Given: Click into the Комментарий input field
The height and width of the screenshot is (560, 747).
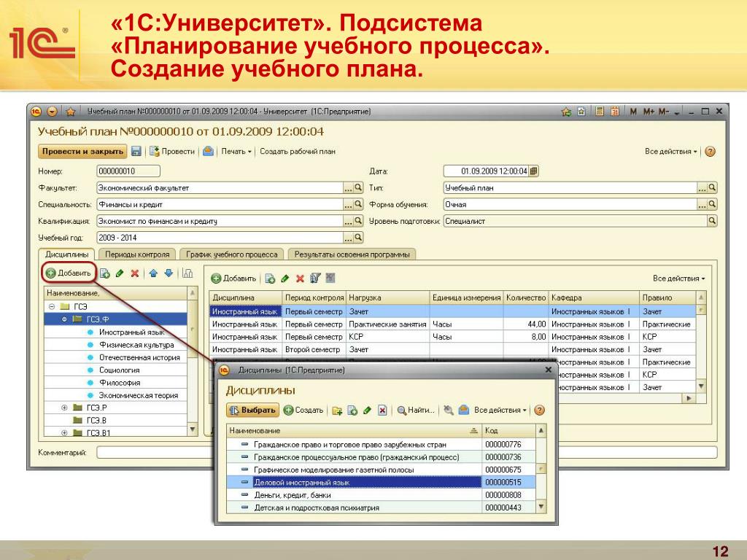Looking at the screenshot, I should point(407,452).
